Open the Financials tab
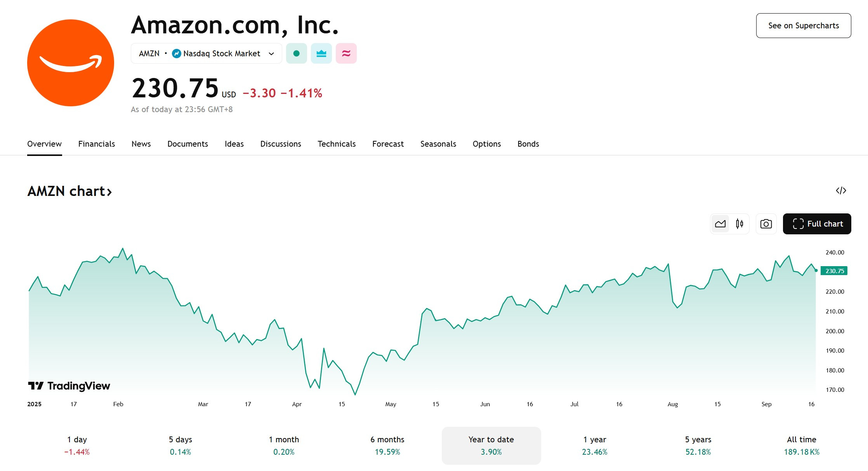The image size is (868, 471). 97,144
